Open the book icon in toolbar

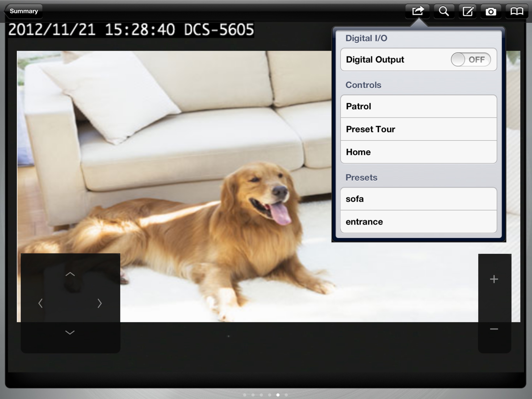(x=517, y=11)
